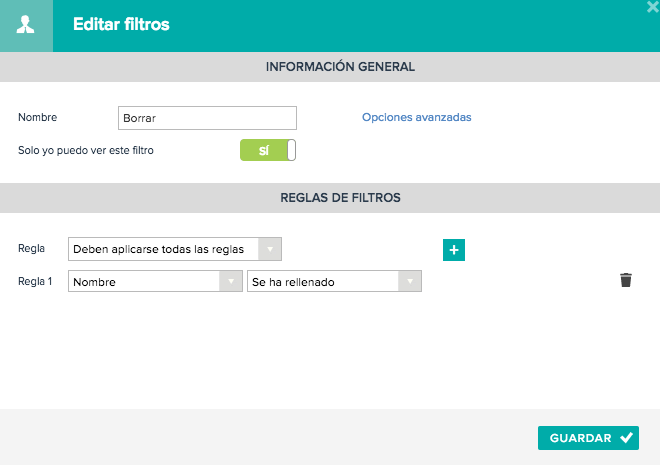Open Opciones avanzadas link
This screenshot has width=660, height=465.
click(x=417, y=117)
